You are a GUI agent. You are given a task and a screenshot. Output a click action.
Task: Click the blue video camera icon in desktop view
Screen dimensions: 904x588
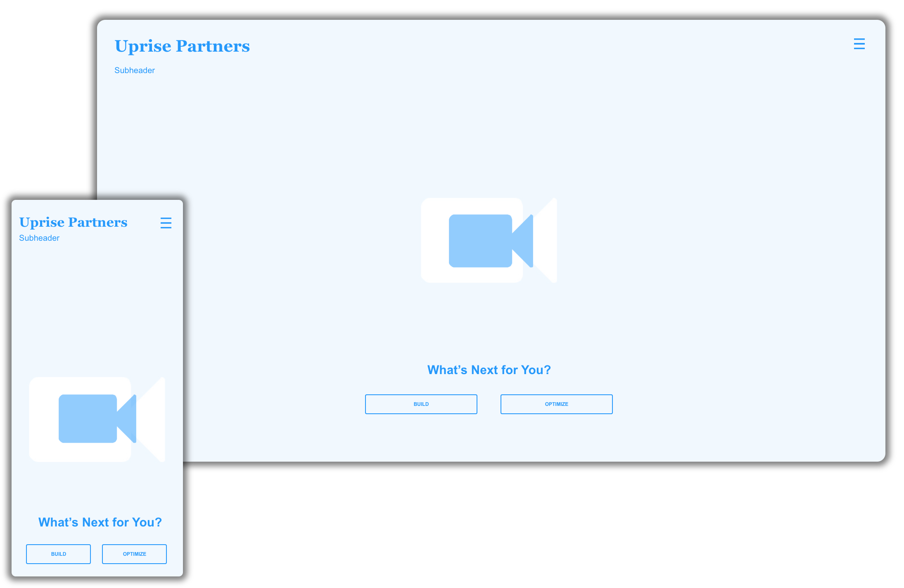coord(481,241)
